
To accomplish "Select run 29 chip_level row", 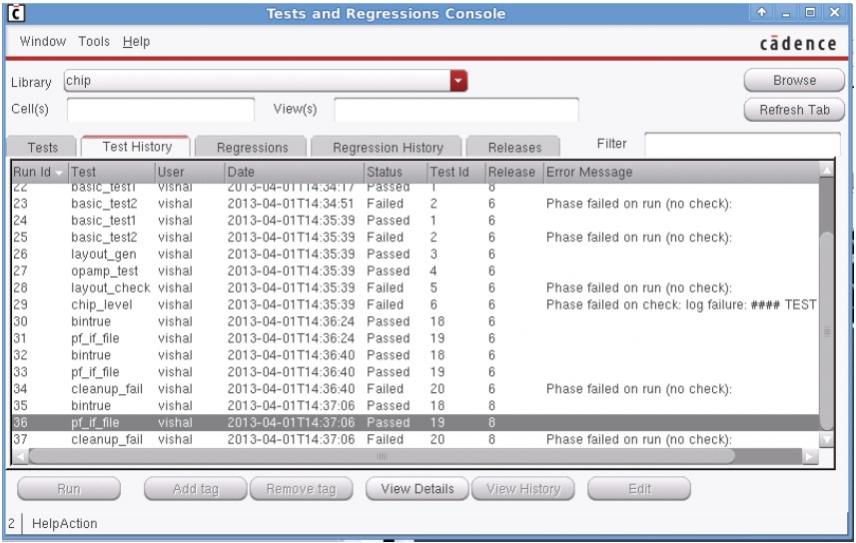I will click(x=415, y=305).
